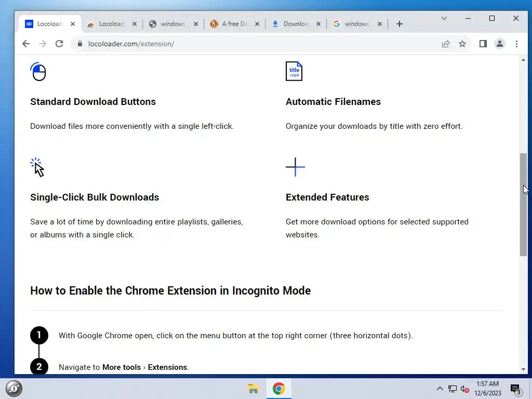532x399 pixels.
Task: Click the muted volume tray icon
Action: tap(465, 389)
